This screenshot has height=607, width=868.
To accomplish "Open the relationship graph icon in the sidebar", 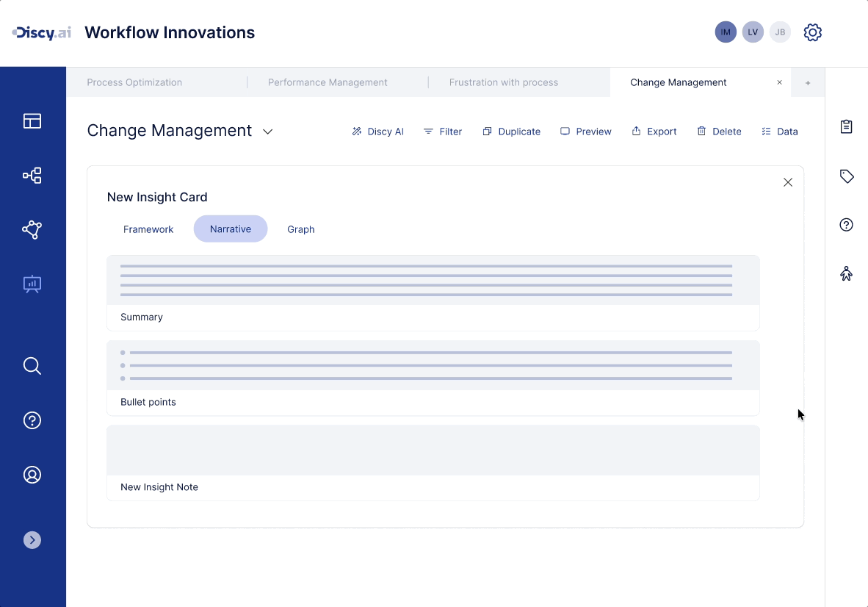I will coord(32,229).
